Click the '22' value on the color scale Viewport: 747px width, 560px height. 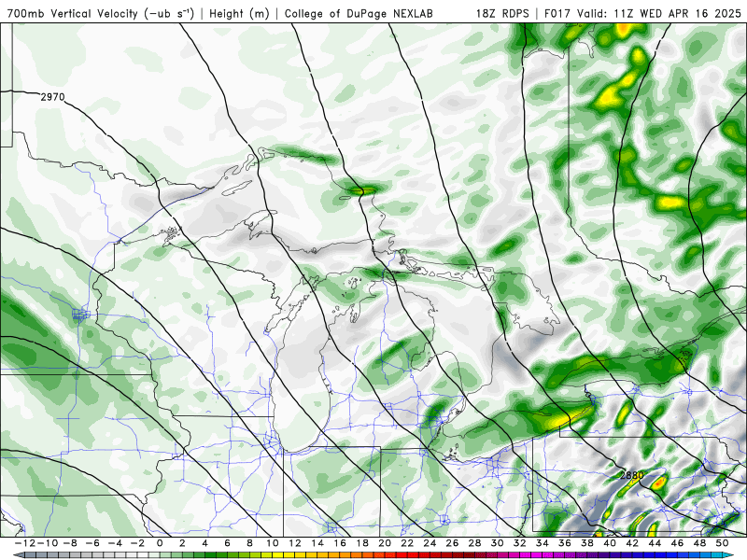[x=407, y=543]
